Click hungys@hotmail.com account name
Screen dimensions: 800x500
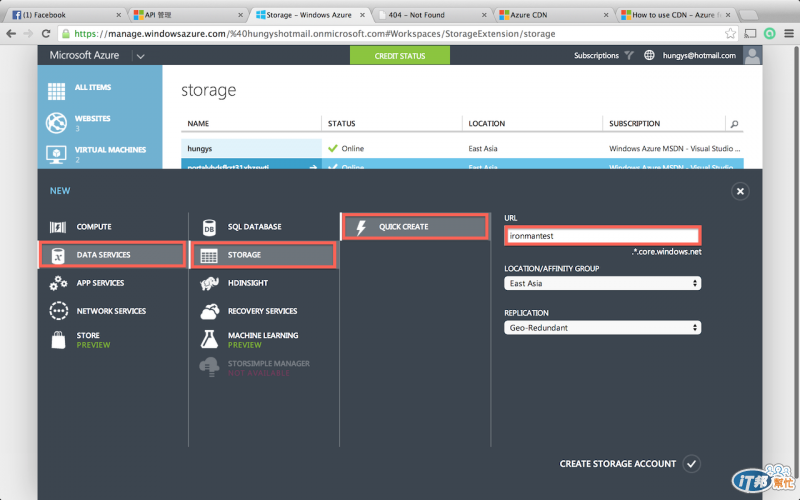click(699, 55)
